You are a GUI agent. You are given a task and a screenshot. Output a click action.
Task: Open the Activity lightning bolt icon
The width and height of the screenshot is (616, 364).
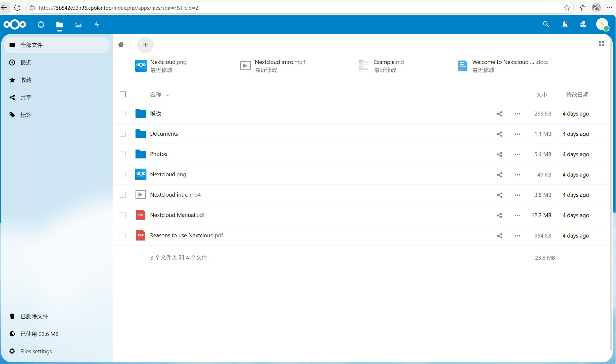(x=97, y=25)
